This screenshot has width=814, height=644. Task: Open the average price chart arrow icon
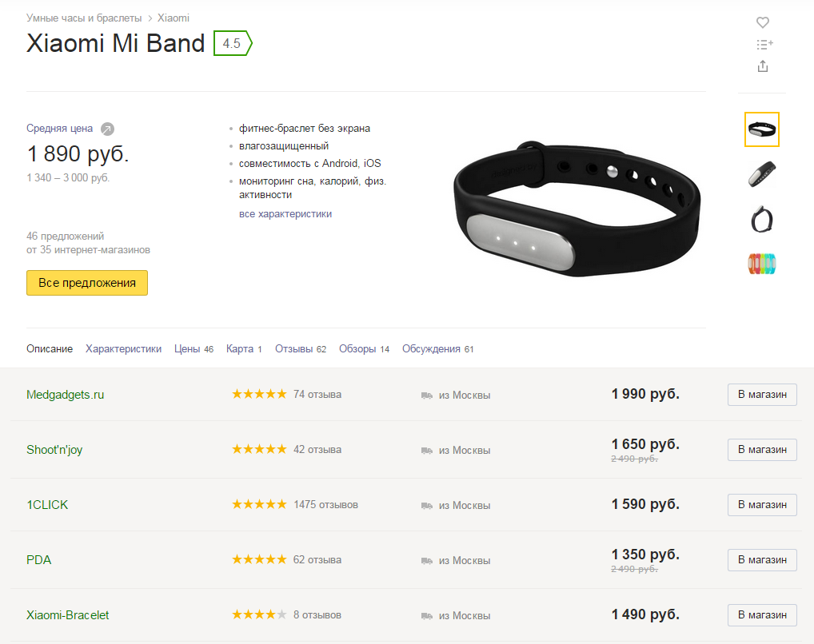pyautogui.click(x=107, y=129)
